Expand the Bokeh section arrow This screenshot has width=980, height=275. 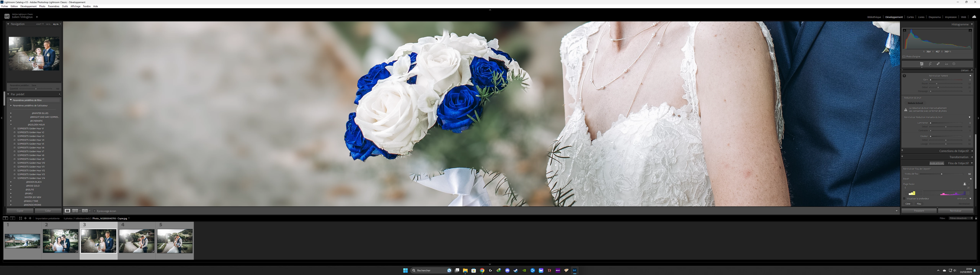pyautogui.click(x=970, y=179)
